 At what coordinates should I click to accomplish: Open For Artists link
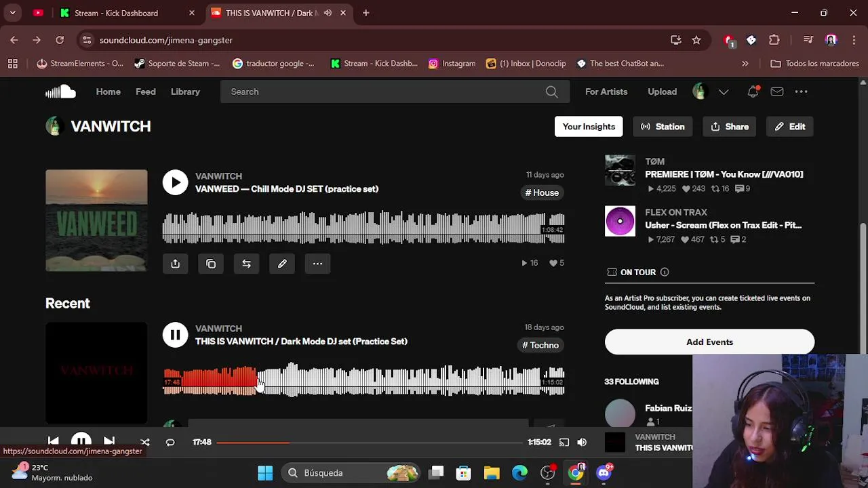pyautogui.click(x=606, y=91)
